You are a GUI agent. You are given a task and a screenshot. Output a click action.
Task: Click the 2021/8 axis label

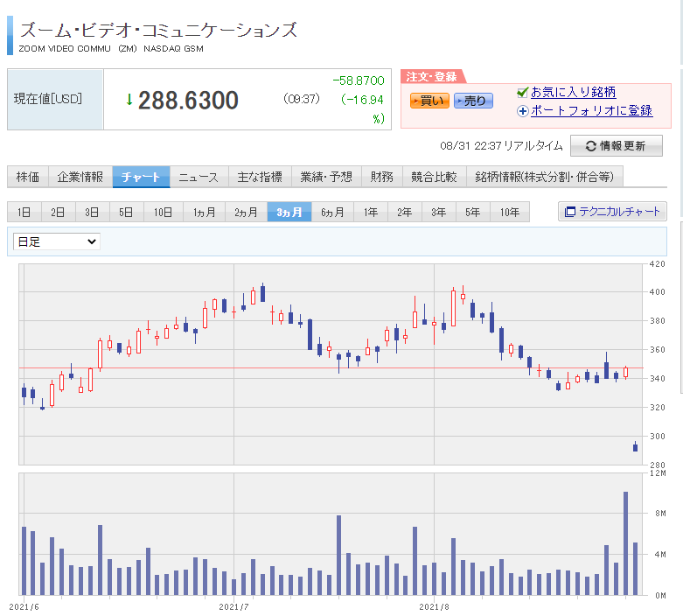point(434,607)
